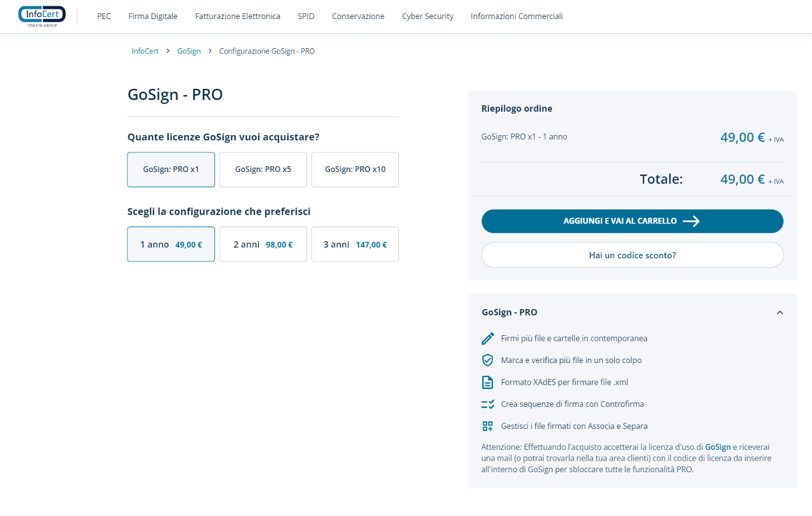Click the Riepilogo ordine heading

tap(517, 109)
